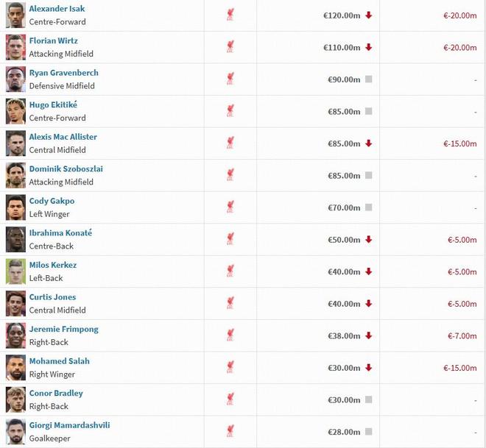Click Florian Wirtz's €110.00m market value
Image resolution: width=486 pixels, height=448 pixels.
(x=342, y=48)
